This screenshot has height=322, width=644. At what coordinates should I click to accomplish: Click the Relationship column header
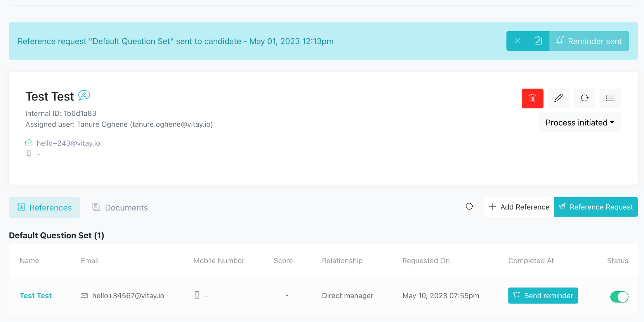pyautogui.click(x=342, y=261)
